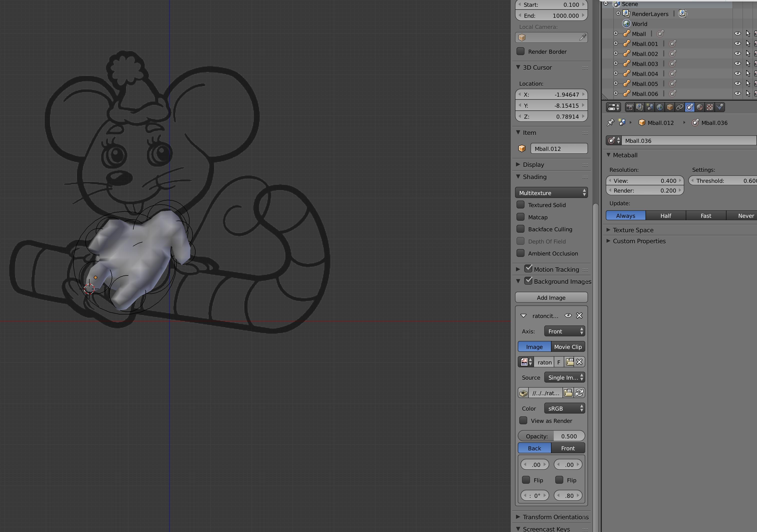757x532 pixels.
Task: Expand the Mball.004 outliner entry
Action: 615,73
